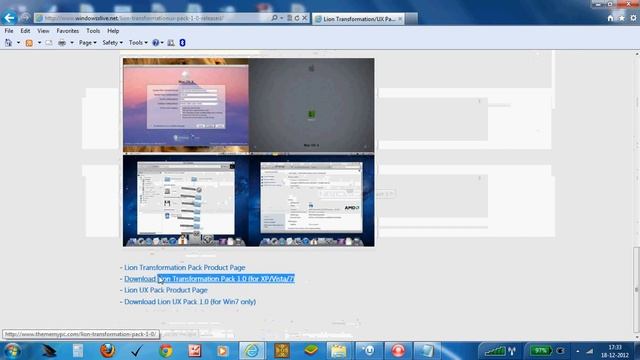The image size is (640, 360).
Task: Click the address bar URL field
Action: (153, 18)
